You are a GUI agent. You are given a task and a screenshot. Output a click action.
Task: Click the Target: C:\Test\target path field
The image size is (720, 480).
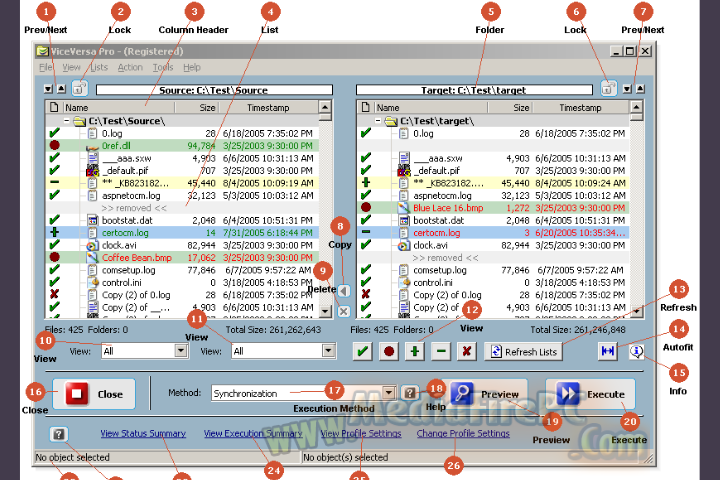click(474, 90)
